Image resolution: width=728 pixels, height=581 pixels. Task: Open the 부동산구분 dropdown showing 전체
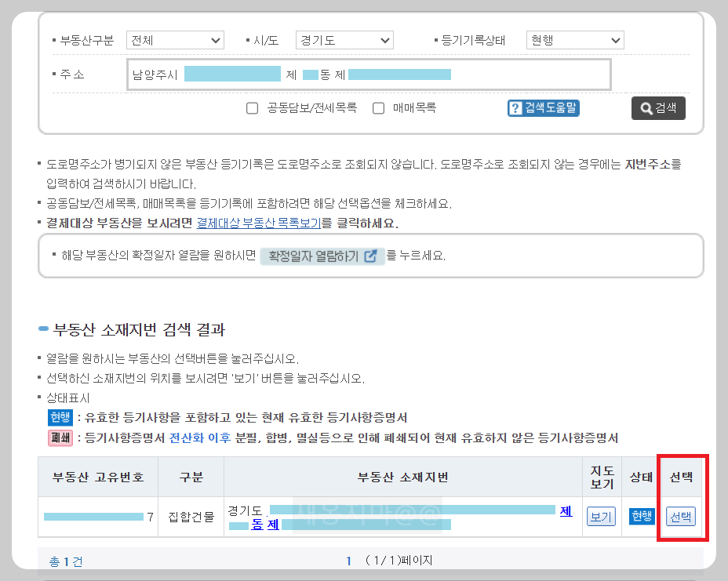coord(174,40)
